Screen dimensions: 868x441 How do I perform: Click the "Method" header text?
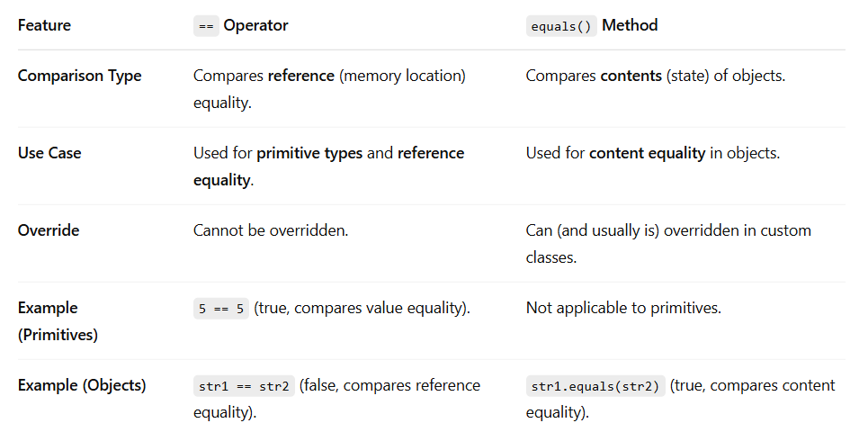click(630, 25)
